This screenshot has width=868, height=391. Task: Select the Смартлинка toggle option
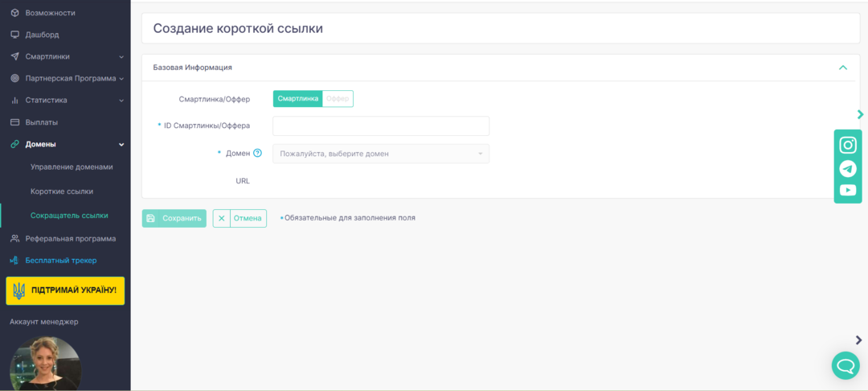point(297,99)
